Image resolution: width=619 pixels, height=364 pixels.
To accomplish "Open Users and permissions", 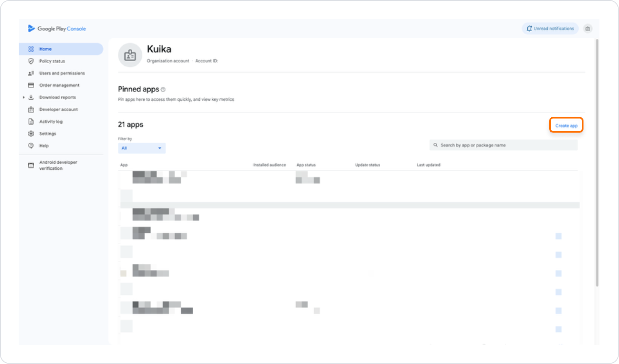I will coord(62,73).
